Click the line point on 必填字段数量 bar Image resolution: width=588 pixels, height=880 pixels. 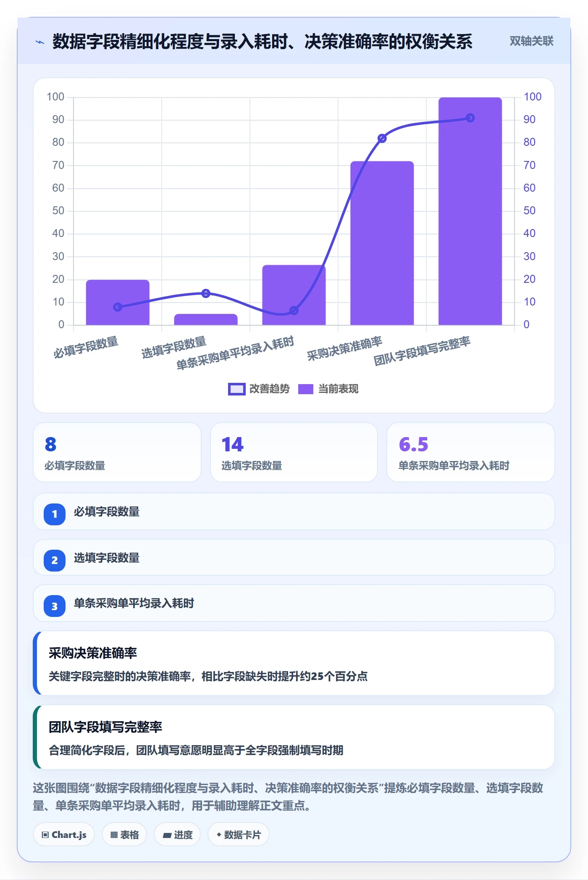(x=118, y=307)
